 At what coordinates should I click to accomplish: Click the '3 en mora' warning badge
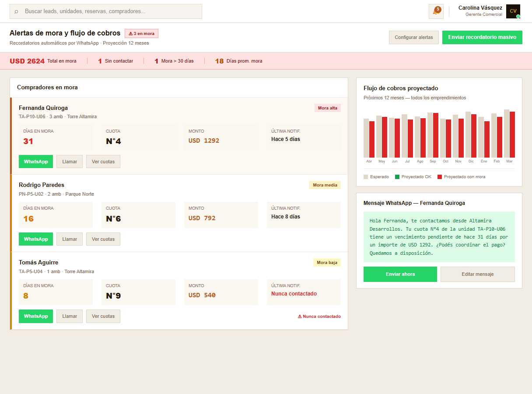(x=141, y=34)
